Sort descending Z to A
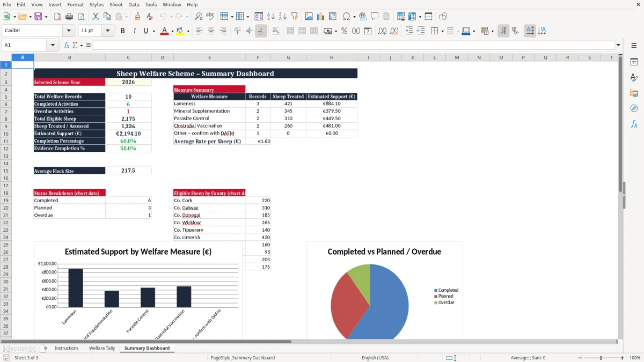 pos(282,17)
